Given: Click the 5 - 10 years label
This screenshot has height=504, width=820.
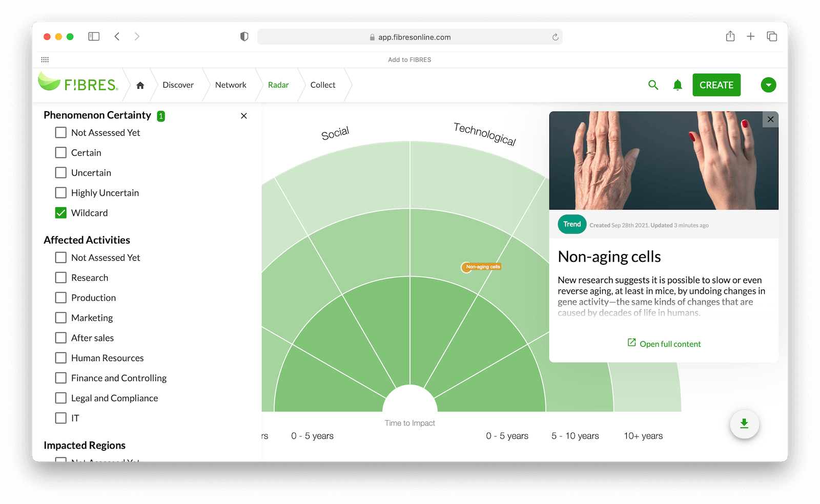Looking at the screenshot, I should [x=575, y=436].
